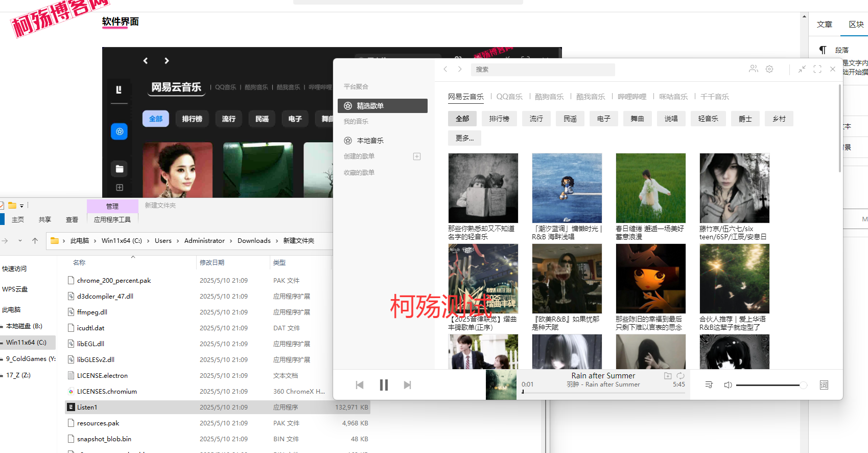This screenshot has height=453, width=868.
Task: Skip to previous track in music player
Action: click(x=360, y=385)
